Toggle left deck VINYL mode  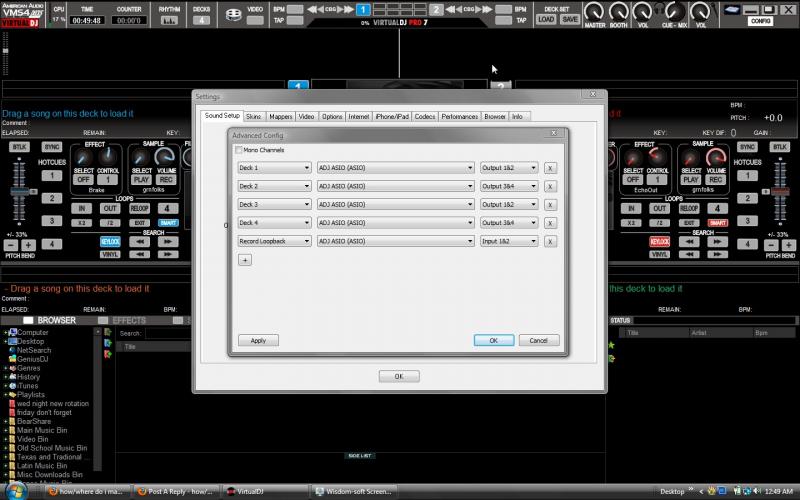(110, 254)
